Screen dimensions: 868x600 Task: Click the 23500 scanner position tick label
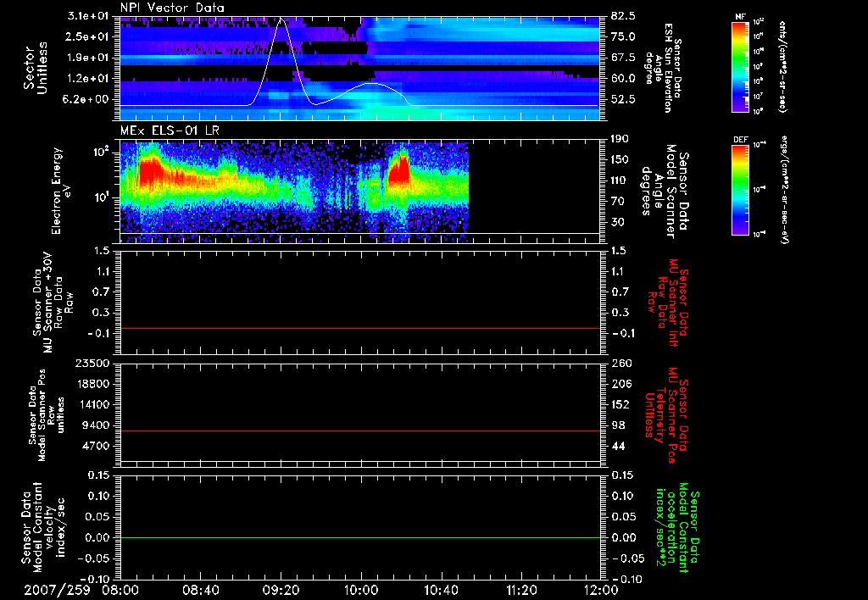93,363
